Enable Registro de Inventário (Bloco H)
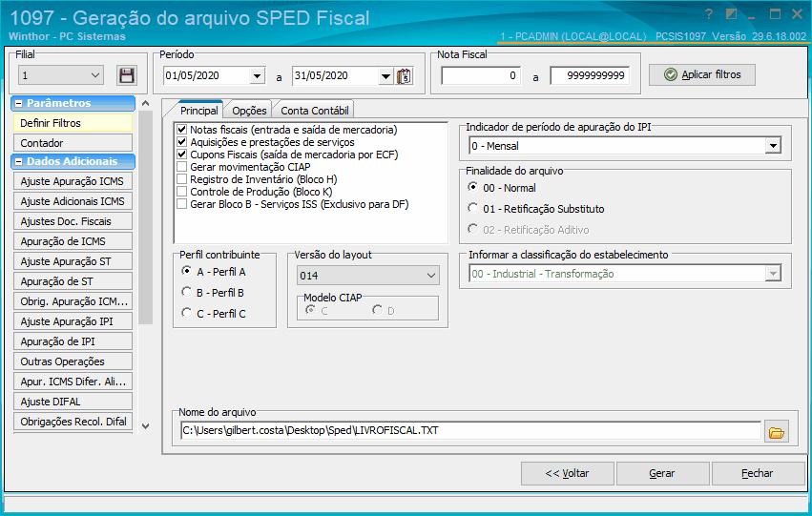 (x=181, y=179)
